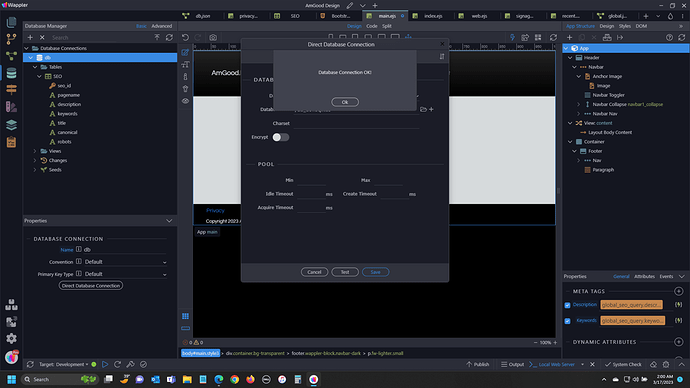690x388 pixels.
Task: Switch to the DOM panel tab
Action: pos(641,26)
